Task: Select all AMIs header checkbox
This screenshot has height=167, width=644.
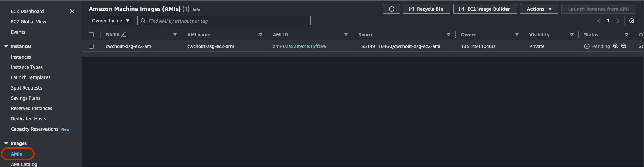Action: click(x=91, y=35)
